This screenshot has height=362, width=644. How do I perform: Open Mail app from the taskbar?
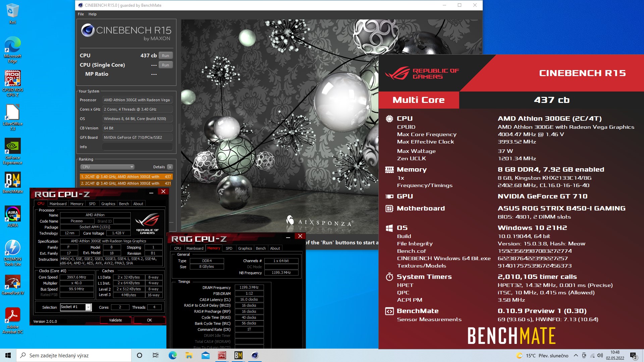pyautogui.click(x=205, y=355)
